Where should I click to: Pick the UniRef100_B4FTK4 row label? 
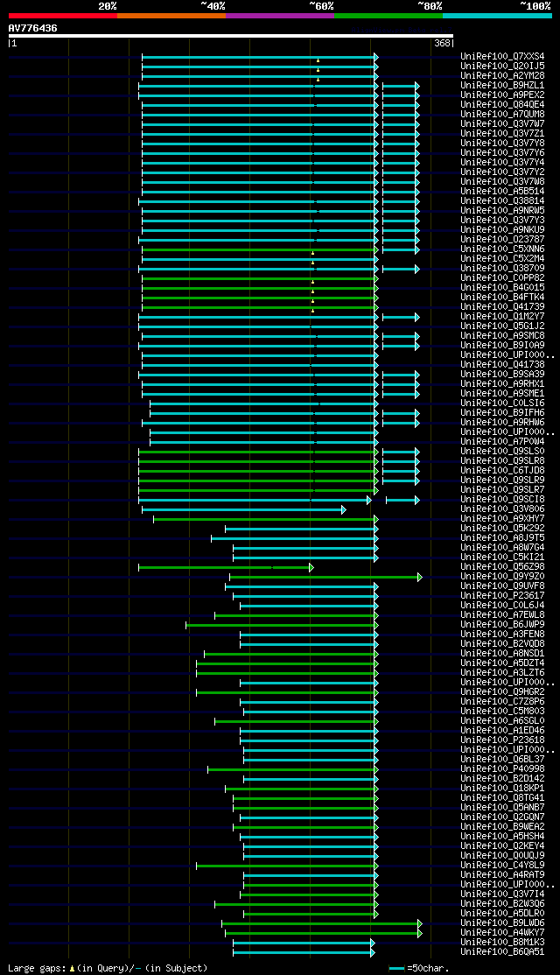pos(502,298)
